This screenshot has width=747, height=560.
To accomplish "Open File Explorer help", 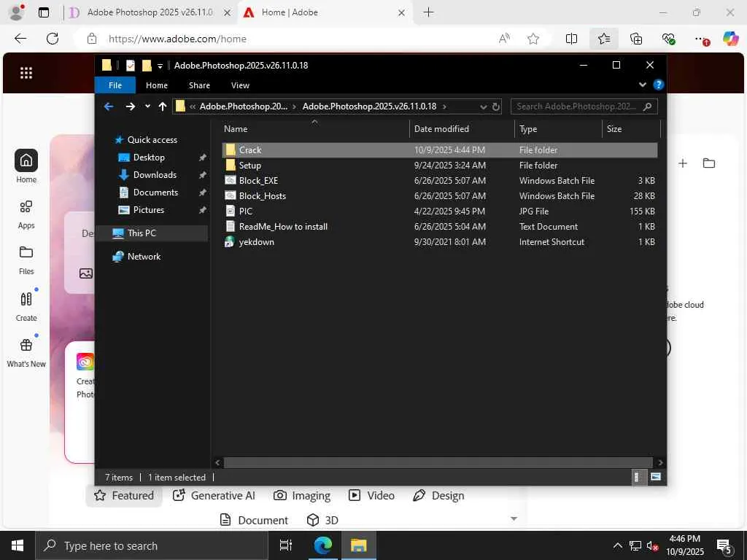I will coord(659,85).
